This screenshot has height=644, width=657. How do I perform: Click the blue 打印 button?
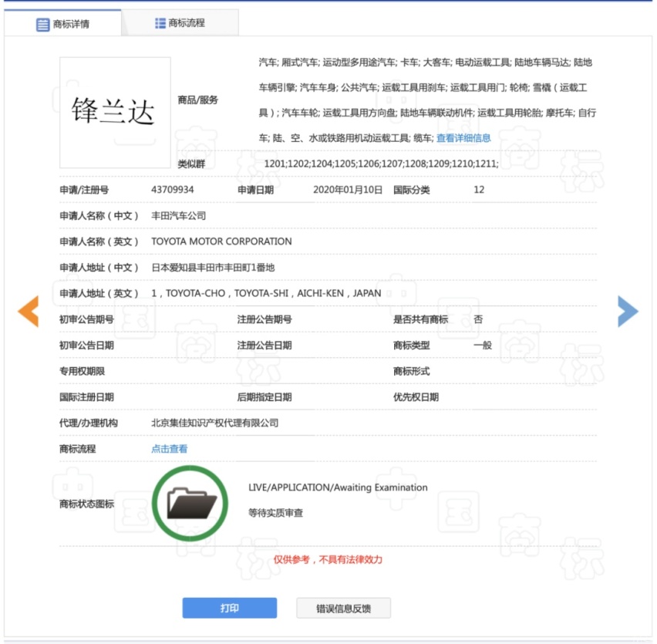[230, 608]
